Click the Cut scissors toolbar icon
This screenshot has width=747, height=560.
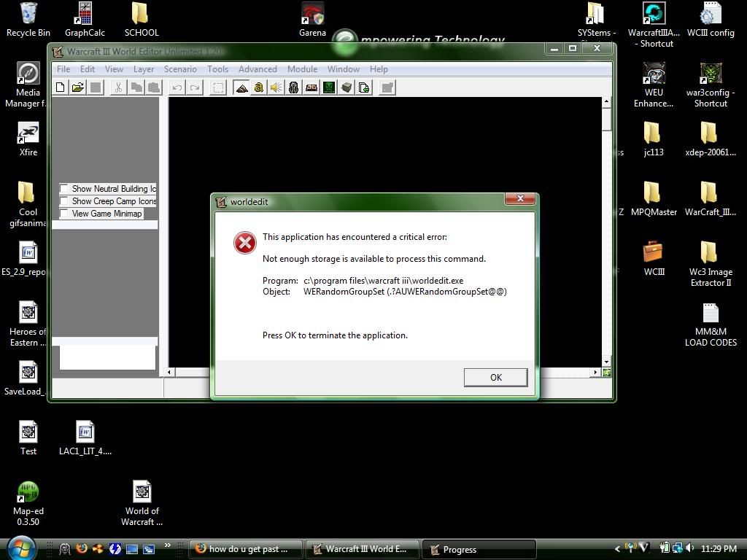(119, 87)
